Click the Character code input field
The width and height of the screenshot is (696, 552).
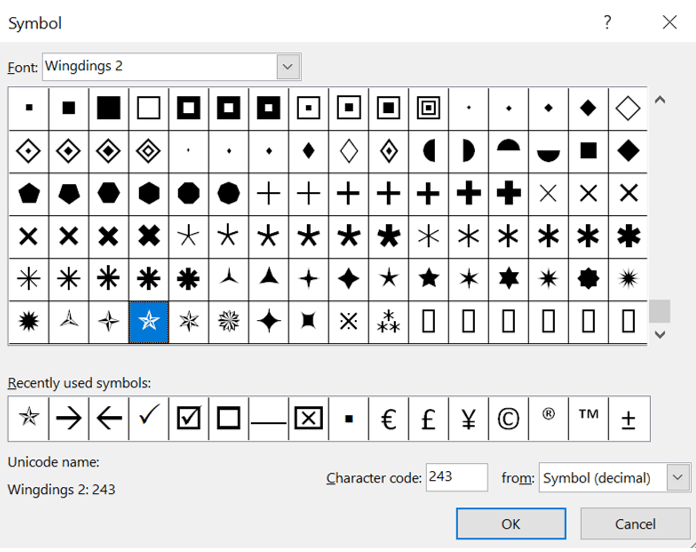tap(456, 478)
